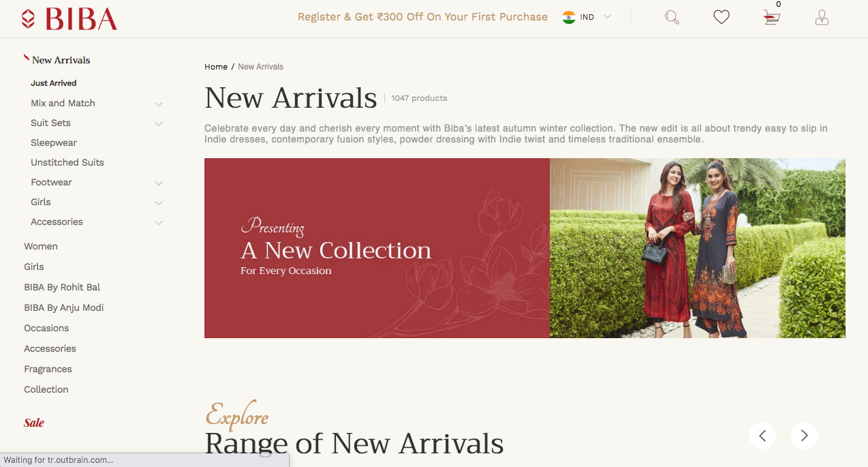Click the BIBA logo
Image resolution: width=868 pixels, height=467 pixels.
click(69, 19)
